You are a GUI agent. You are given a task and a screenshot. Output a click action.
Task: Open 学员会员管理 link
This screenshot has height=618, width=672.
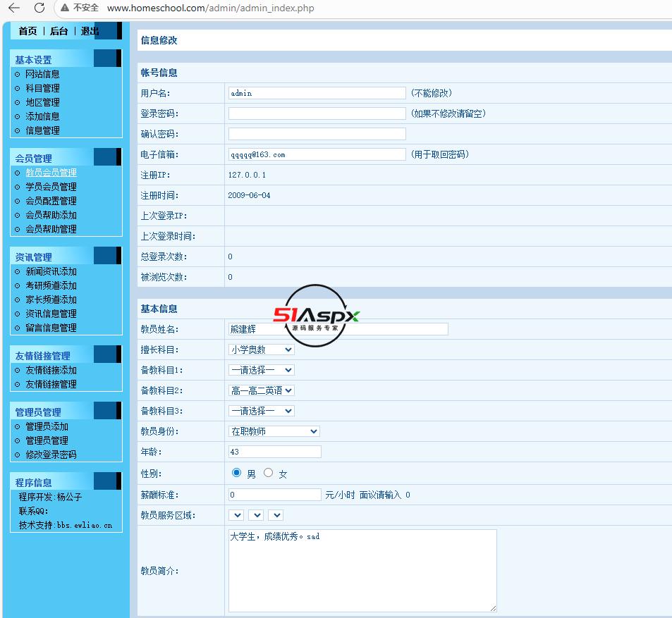tap(51, 187)
